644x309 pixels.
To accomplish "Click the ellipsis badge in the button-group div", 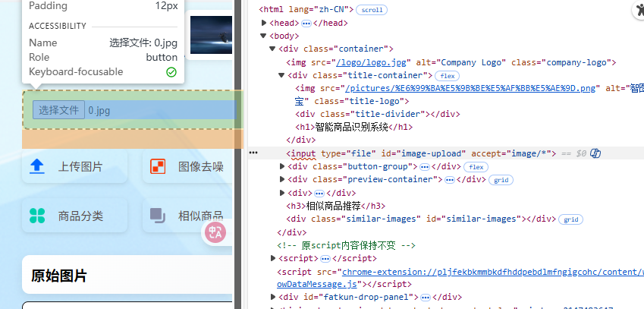I will click(425, 167).
